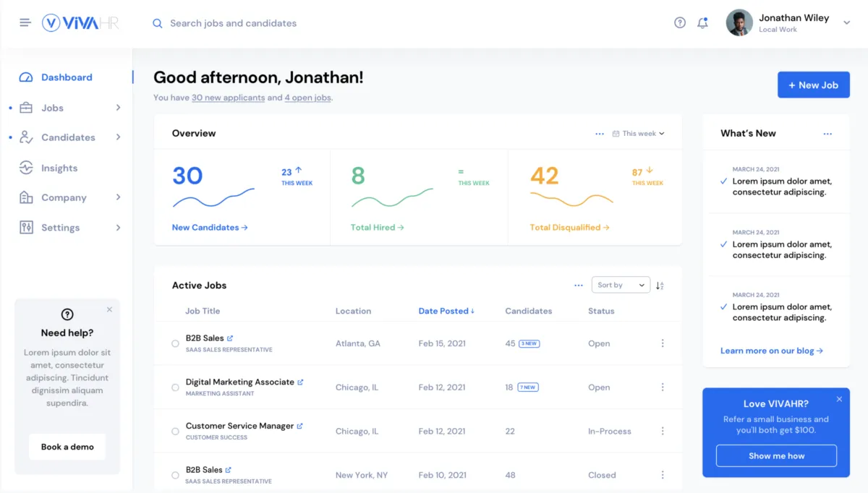Viewport: 868px width, 493px height.
Task: Click the hamburger menu icon top left
Action: point(25,22)
